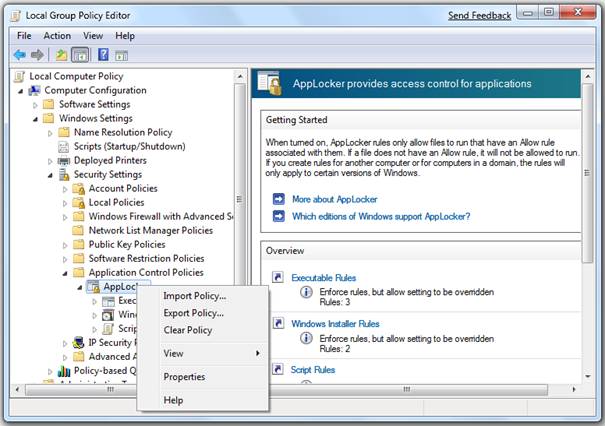Viewport: 605px width, 426px height.
Task: Collapse the Security Settings node
Action: tap(50, 176)
